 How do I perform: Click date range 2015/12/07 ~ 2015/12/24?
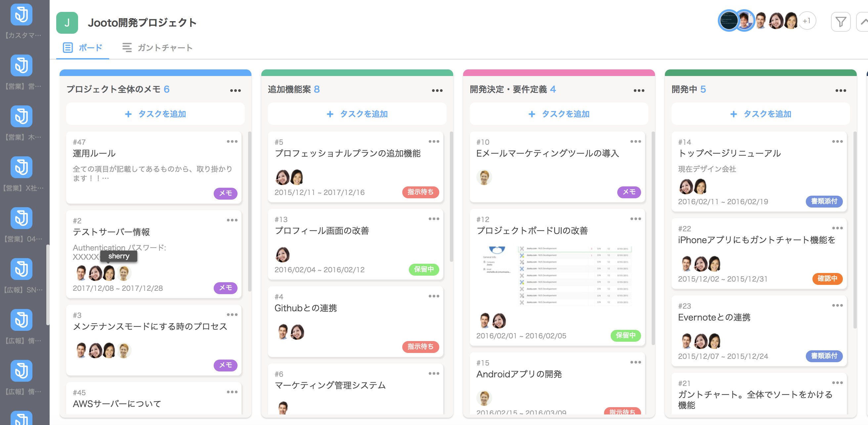(723, 356)
